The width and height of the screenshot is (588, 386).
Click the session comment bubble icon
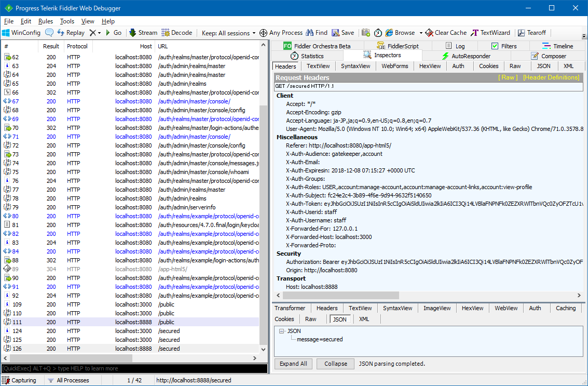pos(50,32)
